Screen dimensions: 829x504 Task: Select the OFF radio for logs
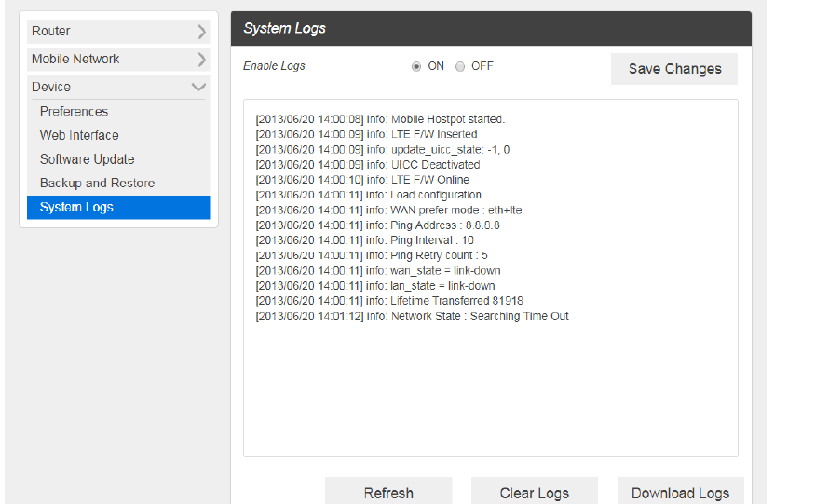point(460,67)
